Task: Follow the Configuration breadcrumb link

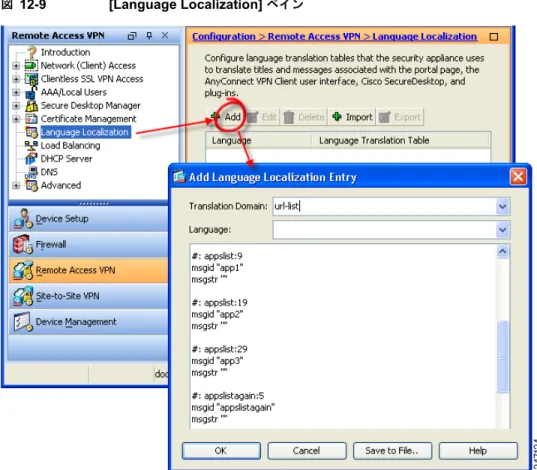Action: tap(224, 37)
